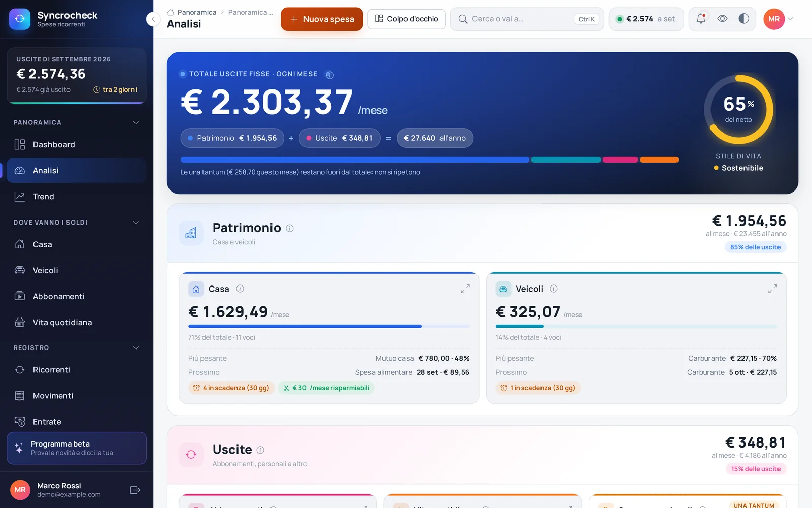The image size is (812, 508).
Task: Click info icon next to Patrimonio heading
Action: tap(290, 228)
